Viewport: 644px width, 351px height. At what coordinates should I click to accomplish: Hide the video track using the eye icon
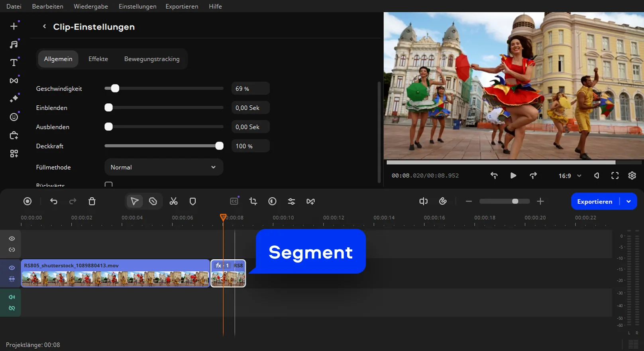click(12, 268)
